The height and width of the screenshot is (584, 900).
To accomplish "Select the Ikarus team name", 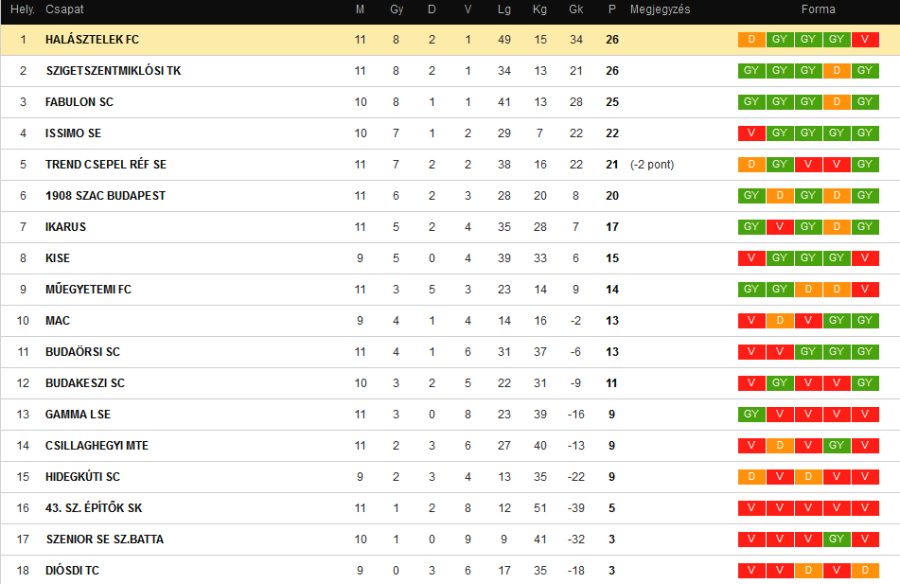I will coord(65,227).
